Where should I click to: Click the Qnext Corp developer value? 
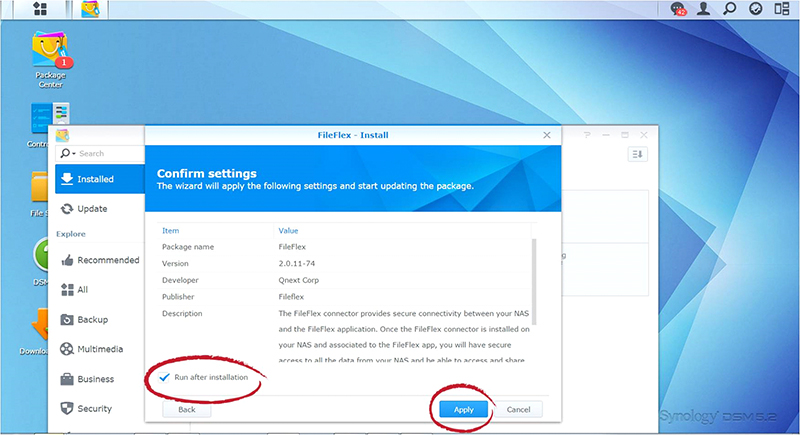[298, 280]
